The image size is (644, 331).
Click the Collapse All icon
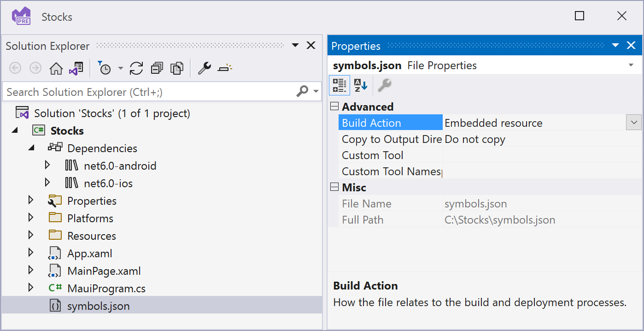[157, 69]
